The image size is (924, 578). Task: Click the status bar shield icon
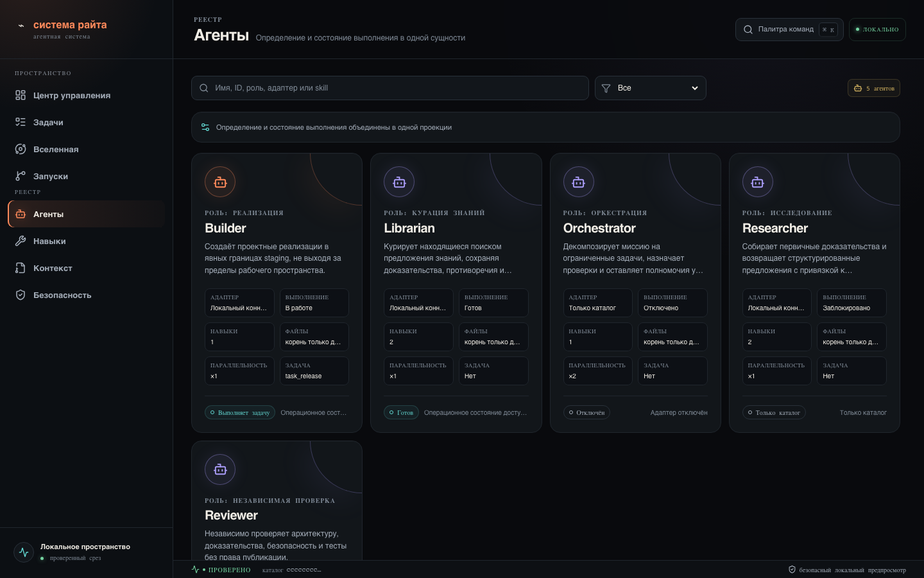[x=792, y=570]
